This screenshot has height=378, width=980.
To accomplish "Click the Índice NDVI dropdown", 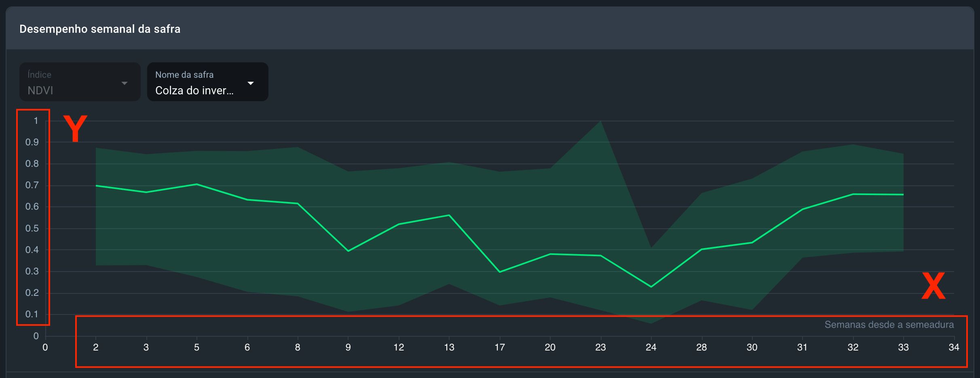I will click(x=80, y=82).
